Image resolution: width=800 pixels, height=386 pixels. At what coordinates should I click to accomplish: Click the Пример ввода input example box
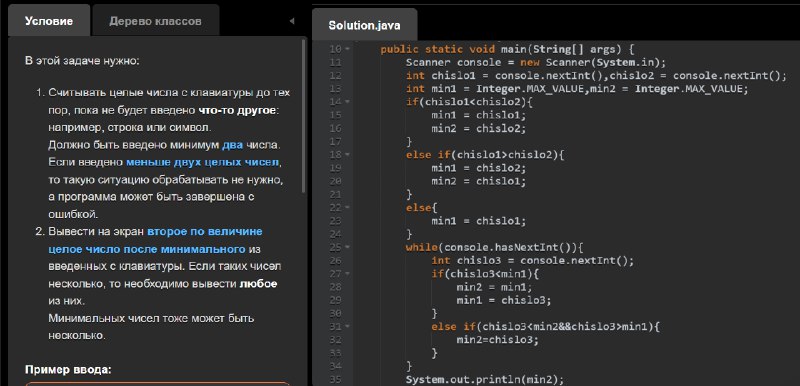[158, 384]
